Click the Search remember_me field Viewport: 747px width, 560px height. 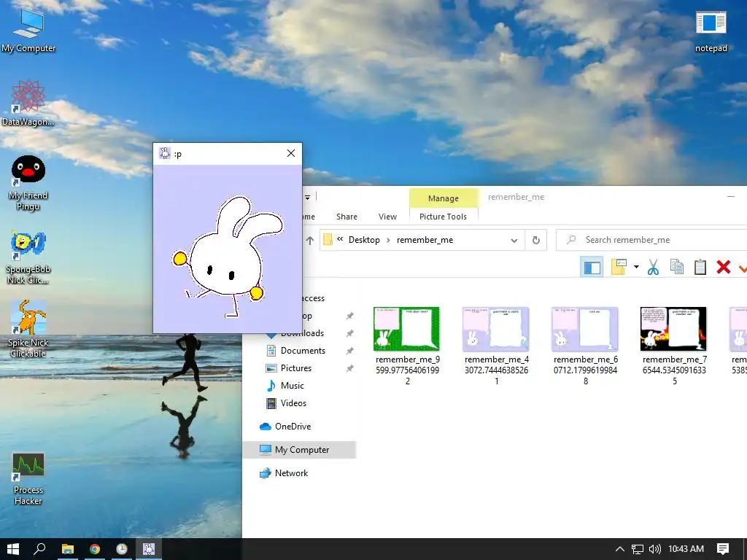point(651,240)
